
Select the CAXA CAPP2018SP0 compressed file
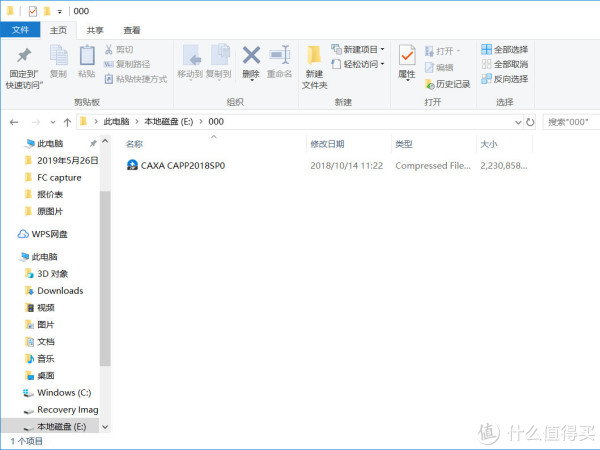click(176, 165)
